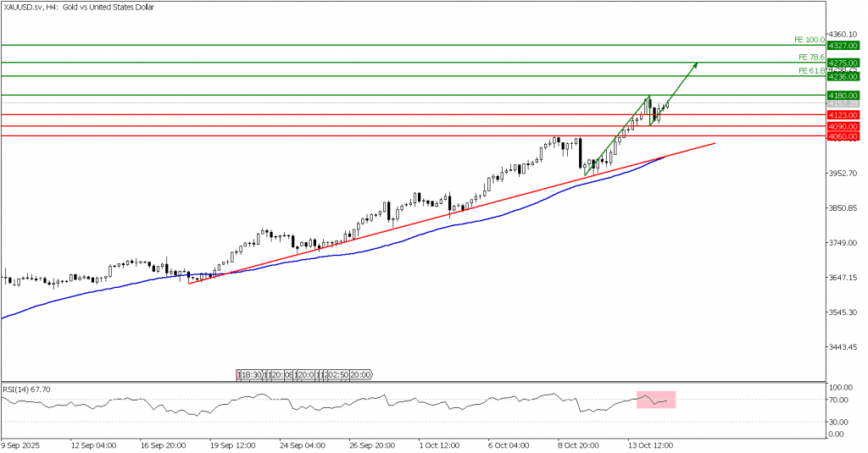Click the gray current price 4157.28 tag
The width and height of the screenshot is (868, 453).
[x=843, y=105]
